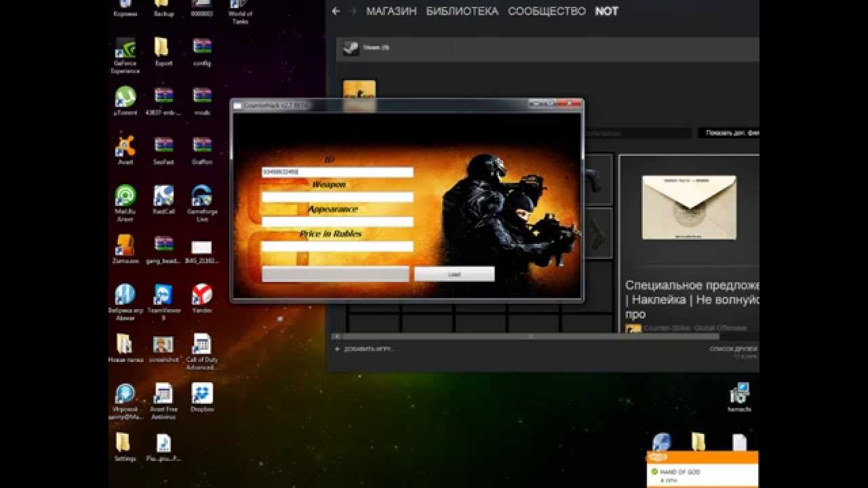The image size is (868, 488).
Task: Open the Mail.Ru Agent shortcut
Action: 125,203
